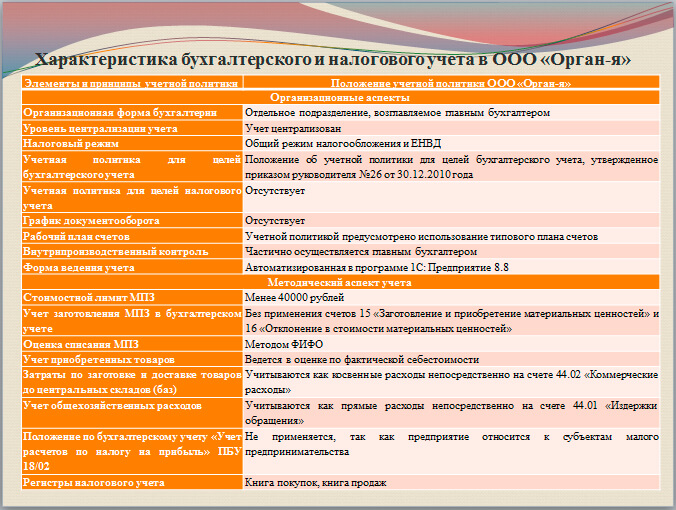Select the slide title about ООО «Орган-я»
This screenshot has width=676, height=510.
pyautogui.click(x=332, y=59)
